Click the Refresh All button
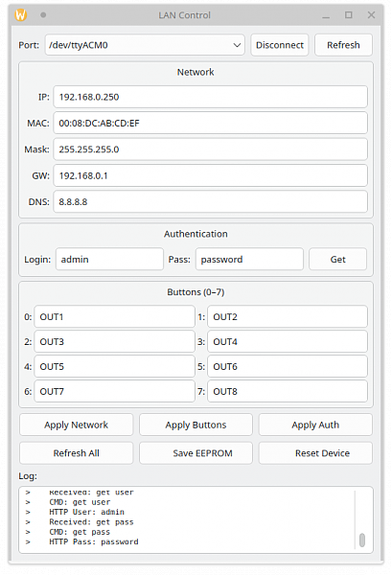This screenshot has height=575, width=392. pyautogui.click(x=77, y=453)
